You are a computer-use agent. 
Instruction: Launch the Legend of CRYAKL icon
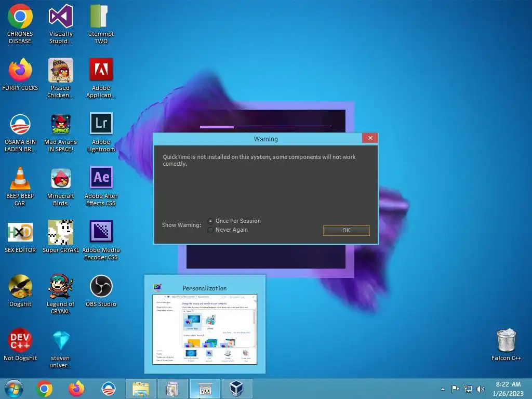coord(60,294)
